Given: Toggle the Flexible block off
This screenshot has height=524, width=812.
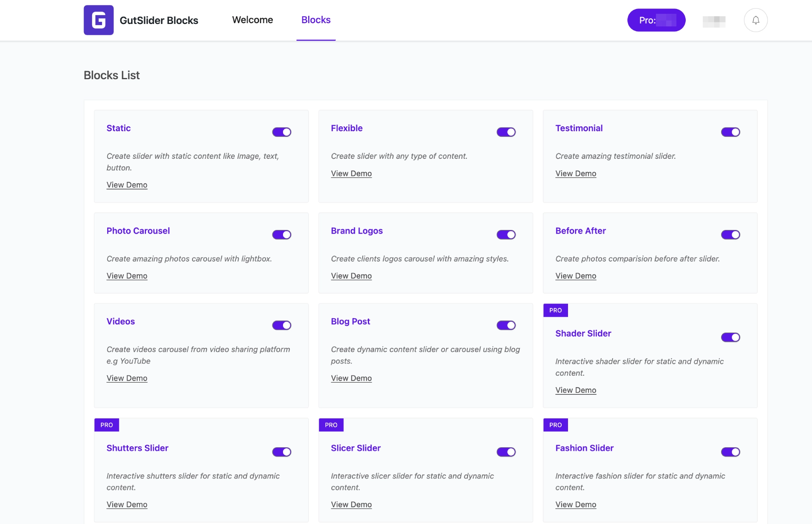Looking at the screenshot, I should (x=506, y=132).
